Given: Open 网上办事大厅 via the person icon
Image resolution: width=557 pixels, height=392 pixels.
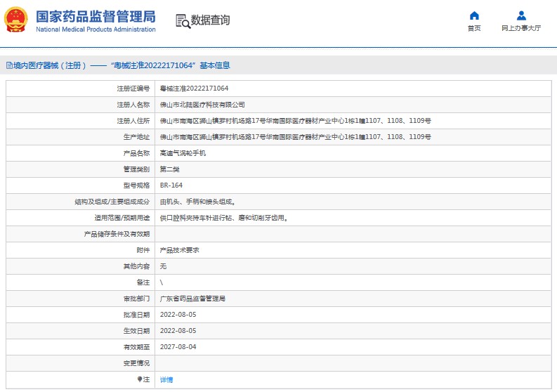Looking at the screenshot, I should coord(521,15).
